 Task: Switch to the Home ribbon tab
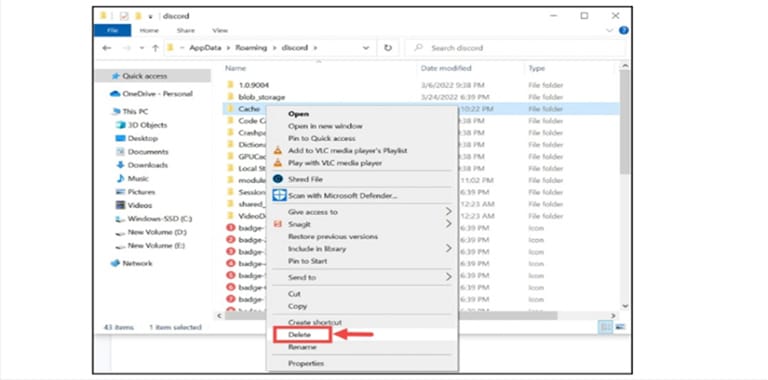pyautogui.click(x=149, y=30)
